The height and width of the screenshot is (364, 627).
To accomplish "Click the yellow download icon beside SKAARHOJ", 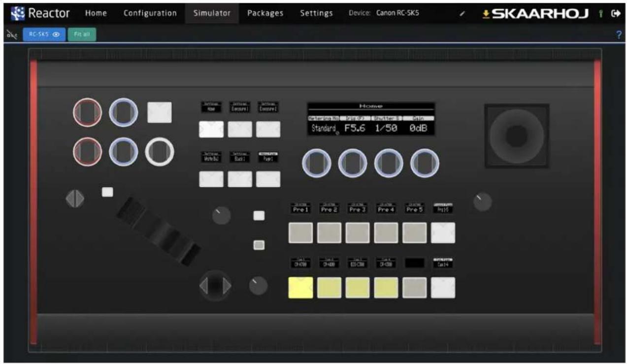I will click(x=486, y=14).
